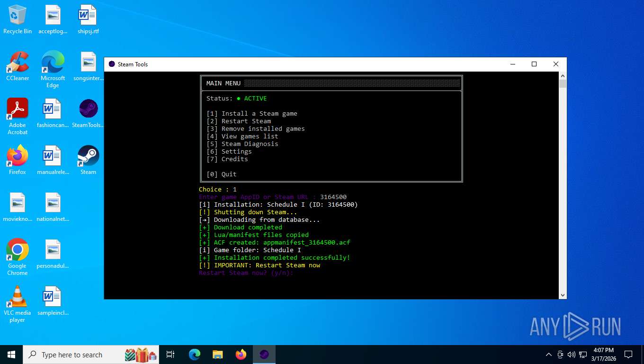The height and width of the screenshot is (364, 644).
Task: Launch CCleaner from the desktop
Action: pos(18,67)
